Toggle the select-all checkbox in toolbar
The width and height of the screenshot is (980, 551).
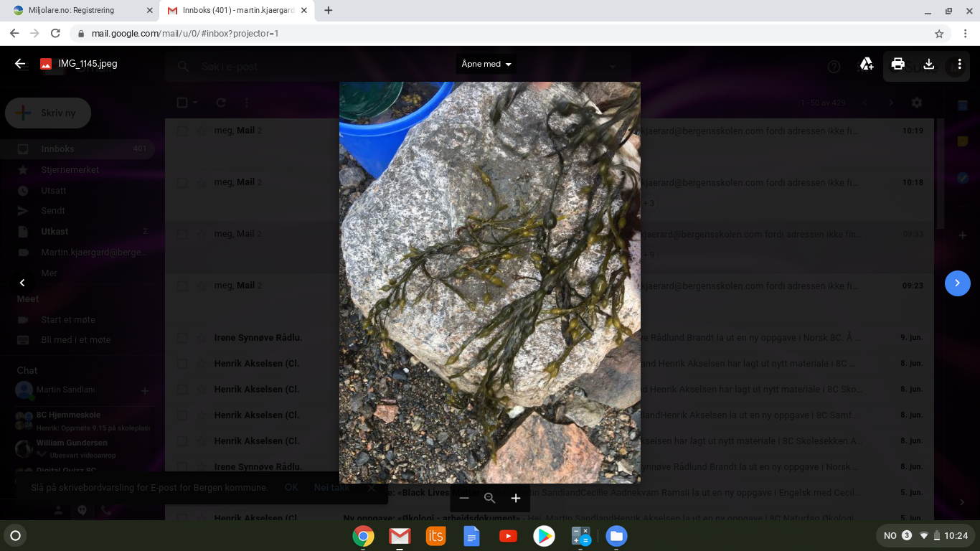tap(182, 103)
